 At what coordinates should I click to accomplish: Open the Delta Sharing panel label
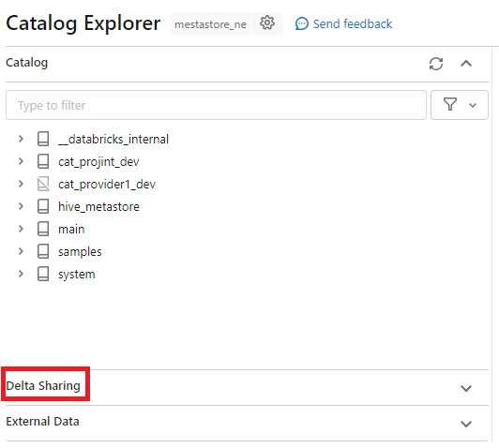tap(43, 386)
